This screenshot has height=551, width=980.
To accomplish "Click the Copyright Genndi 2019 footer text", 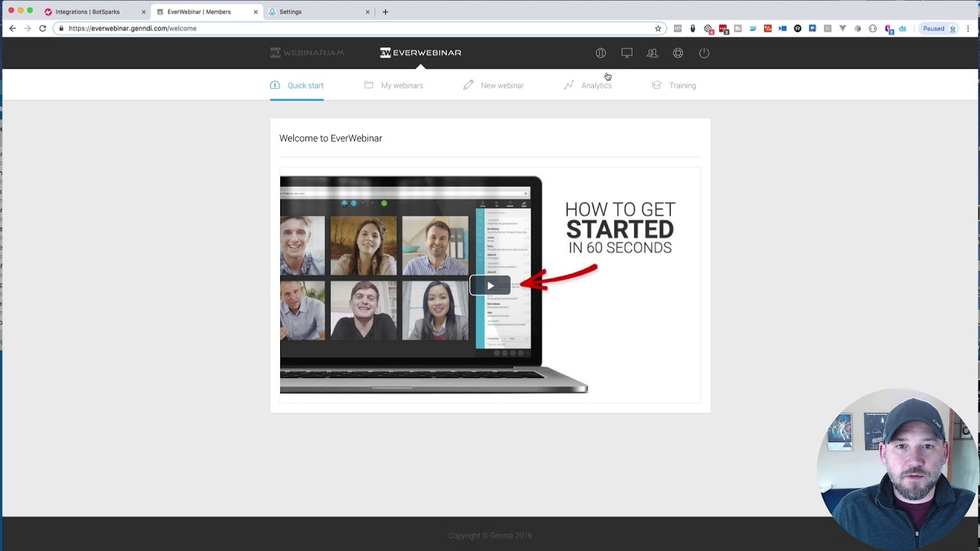I will tap(490, 536).
